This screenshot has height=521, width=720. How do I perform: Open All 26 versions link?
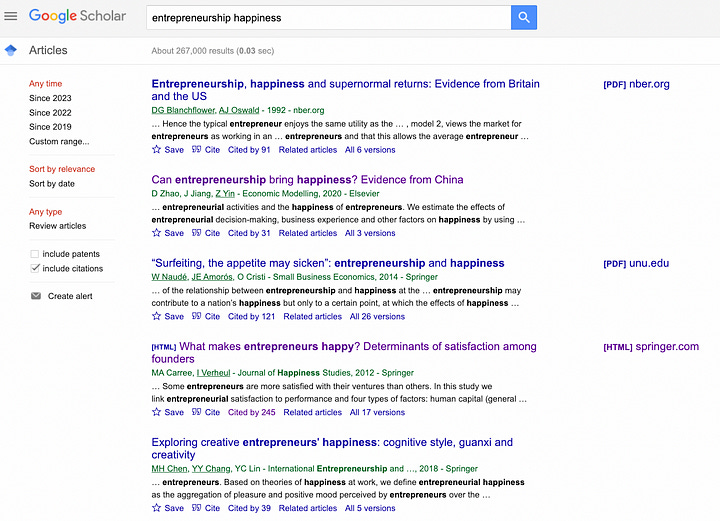(377, 316)
